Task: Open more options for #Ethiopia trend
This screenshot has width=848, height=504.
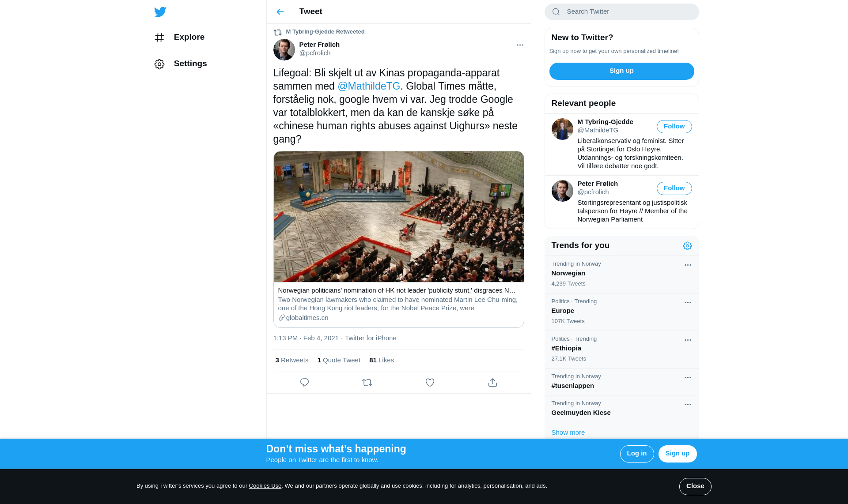Action: coord(688,340)
